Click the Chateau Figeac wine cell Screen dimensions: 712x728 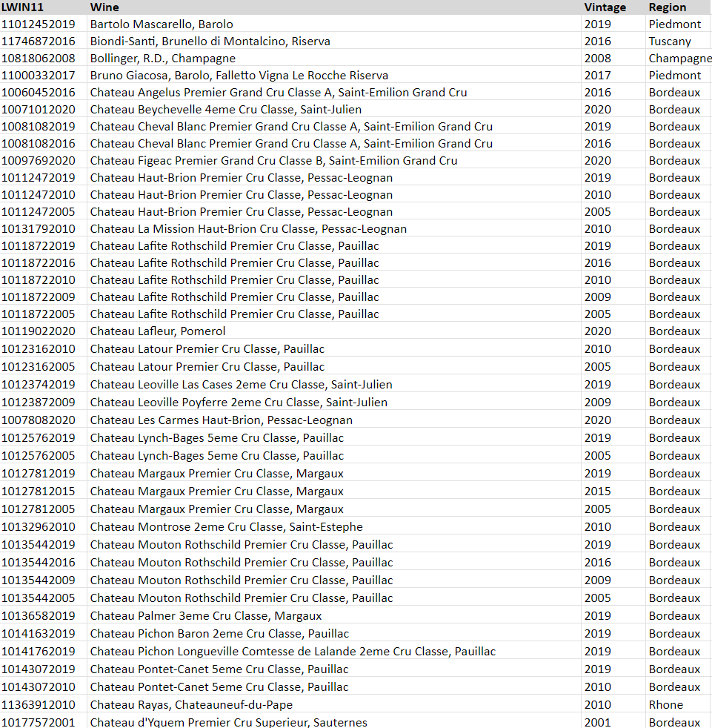(x=274, y=161)
